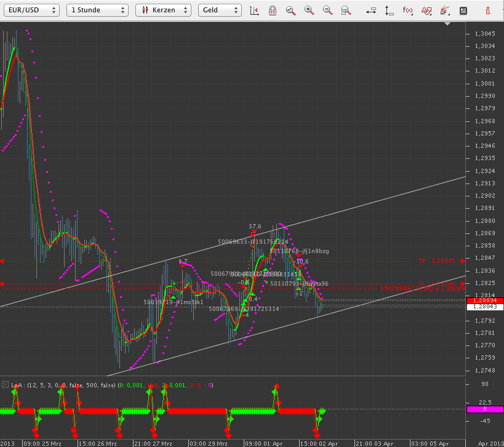Select the SL 1,28246 stop-loss label
The width and height of the screenshot is (504, 447).
[x=437, y=283]
